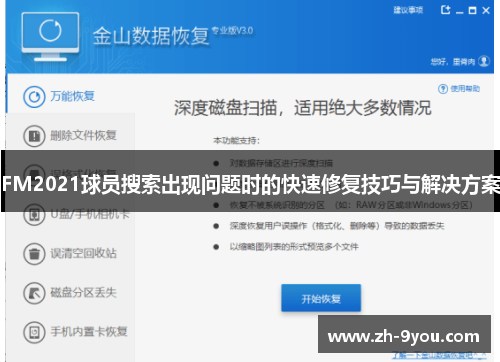Click the recycle bin icon for 误清空回收站
Viewport: 500px width, 362px height.
pos(34,254)
